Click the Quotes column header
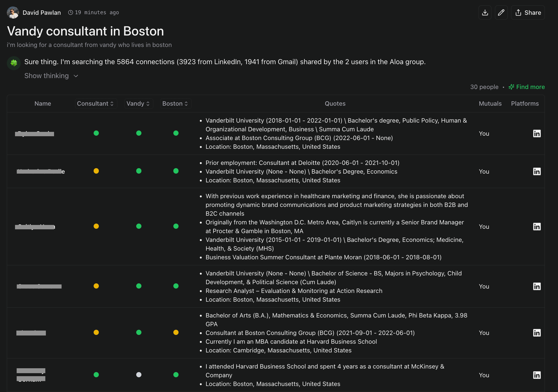Image resolution: width=558 pixels, height=392 pixels. pyautogui.click(x=335, y=104)
